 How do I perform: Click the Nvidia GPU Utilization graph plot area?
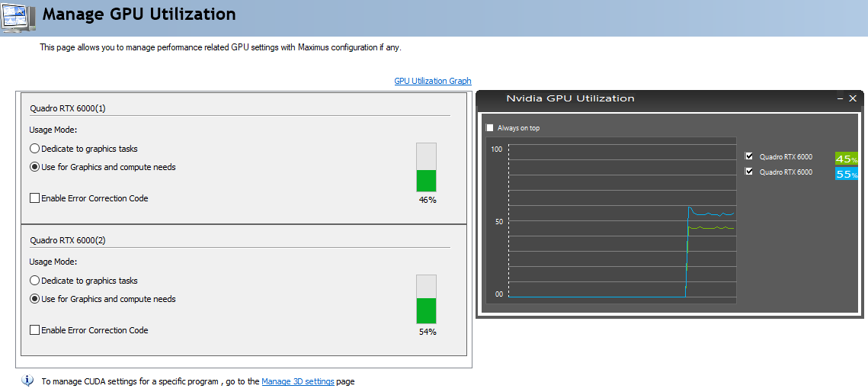pyautogui.click(x=621, y=221)
